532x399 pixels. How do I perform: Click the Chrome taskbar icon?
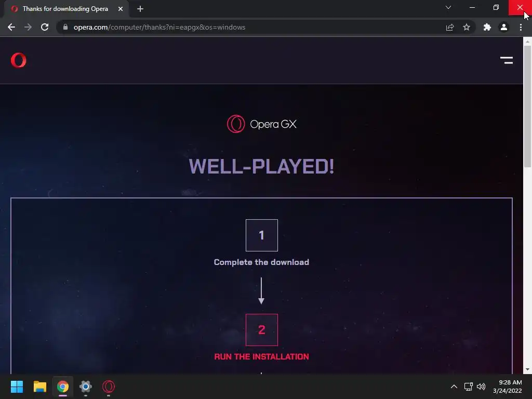point(63,387)
